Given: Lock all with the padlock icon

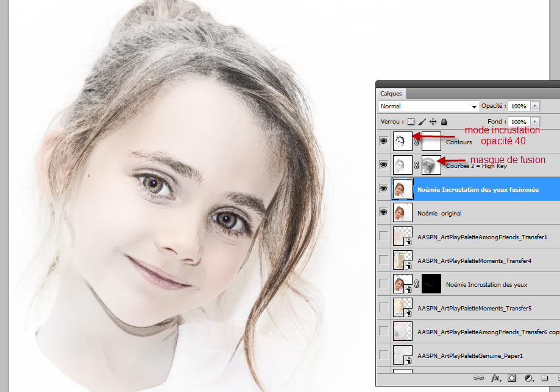Looking at the screenshot, I should coord(444,122).
